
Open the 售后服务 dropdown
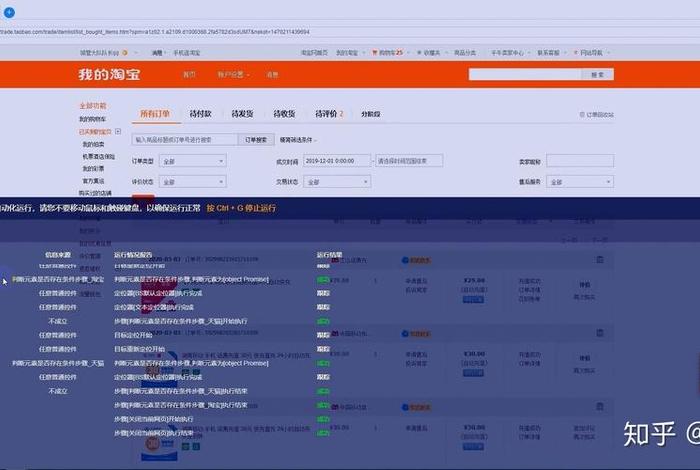tap(580, 182)
